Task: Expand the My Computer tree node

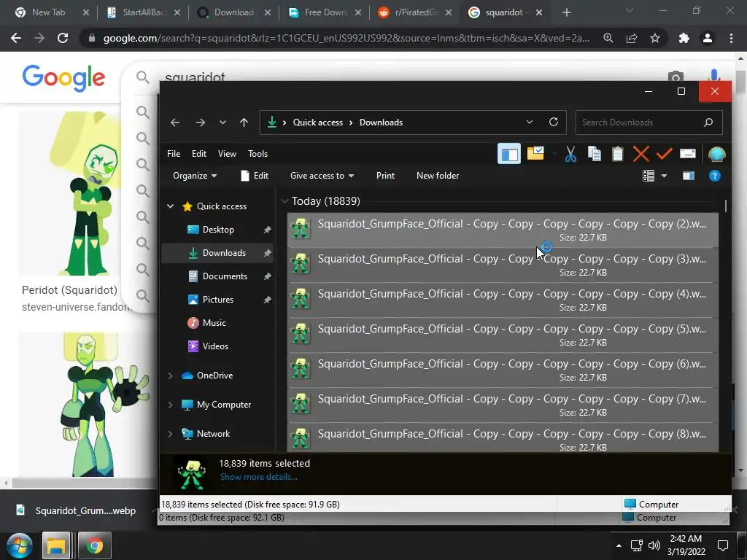Action: pos(170,405)
